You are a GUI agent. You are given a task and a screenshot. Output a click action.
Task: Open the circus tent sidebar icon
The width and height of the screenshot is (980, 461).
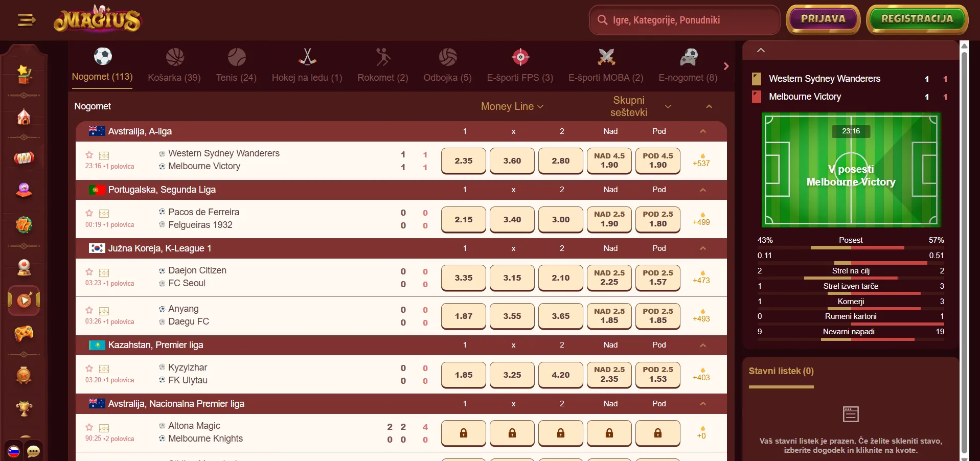pos(24,117)
